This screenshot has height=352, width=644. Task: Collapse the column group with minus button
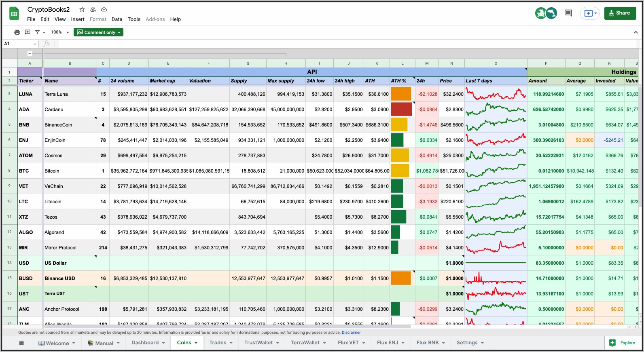[30, 53]
